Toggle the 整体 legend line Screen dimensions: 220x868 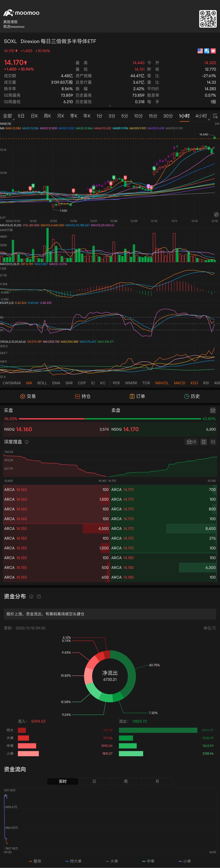[x=35, y=861]
